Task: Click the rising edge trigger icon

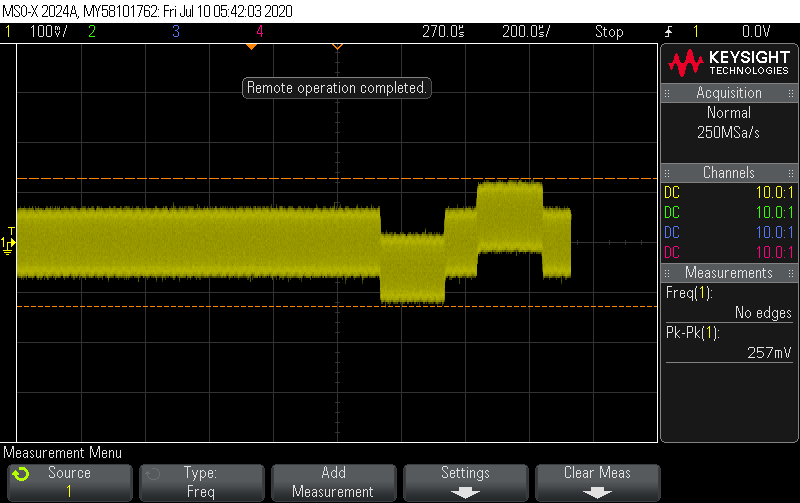Action: 668,32
